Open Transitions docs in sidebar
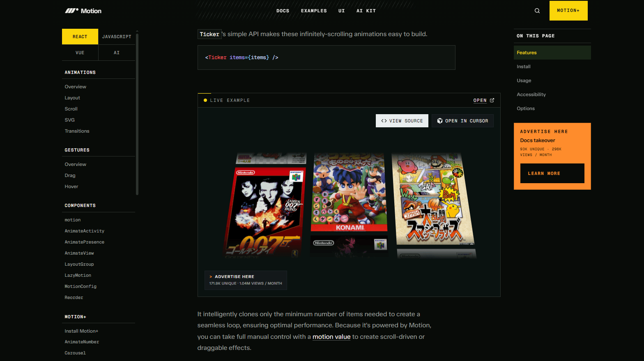Screen dimensions: 644x361 click(x=77, y=131)
